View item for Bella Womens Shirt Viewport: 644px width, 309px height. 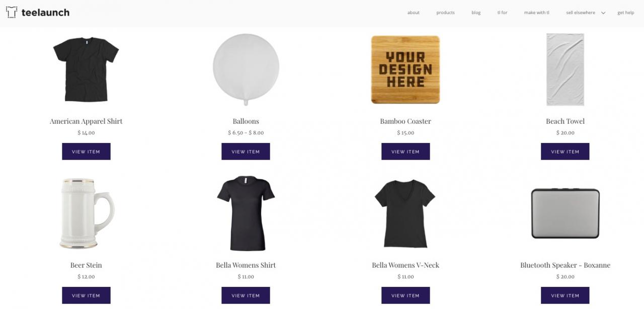click(246, 295)
